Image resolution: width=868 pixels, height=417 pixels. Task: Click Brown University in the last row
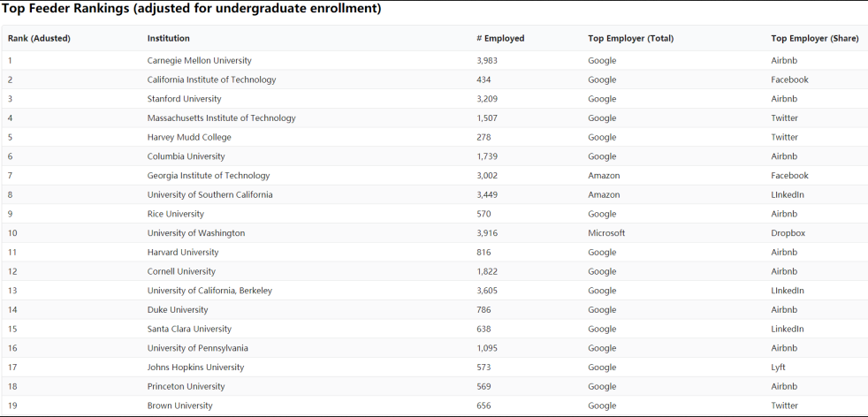179,406
